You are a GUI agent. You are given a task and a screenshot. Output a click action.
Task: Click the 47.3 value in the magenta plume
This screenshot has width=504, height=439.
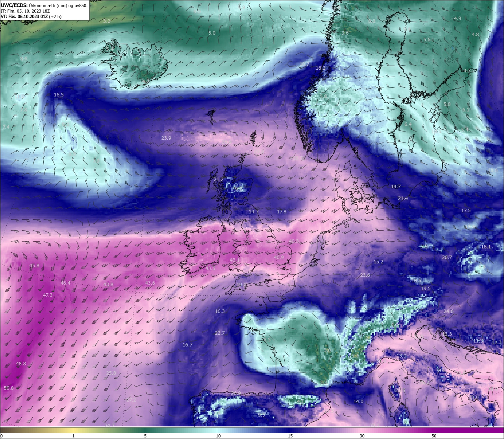[x=48, y=295]
